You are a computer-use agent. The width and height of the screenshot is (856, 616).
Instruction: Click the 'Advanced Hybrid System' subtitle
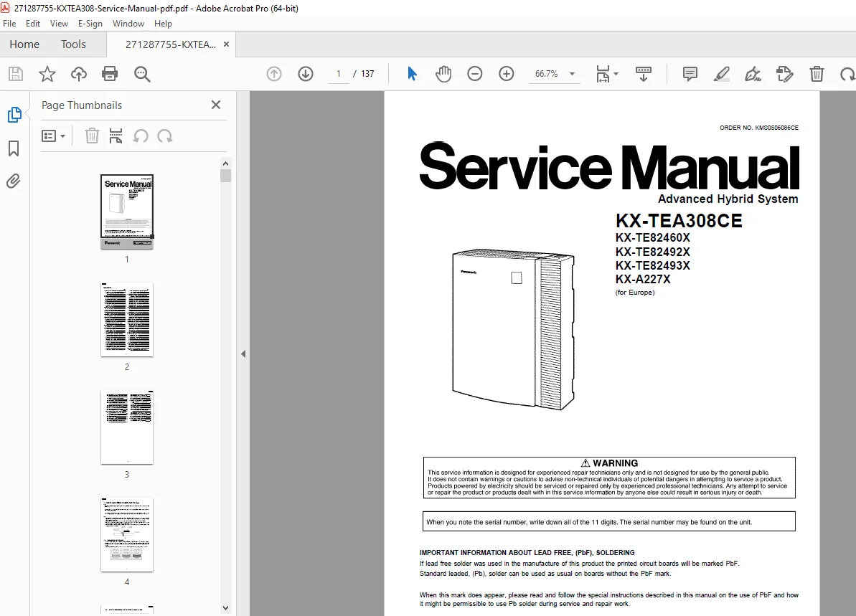point(728,199)
